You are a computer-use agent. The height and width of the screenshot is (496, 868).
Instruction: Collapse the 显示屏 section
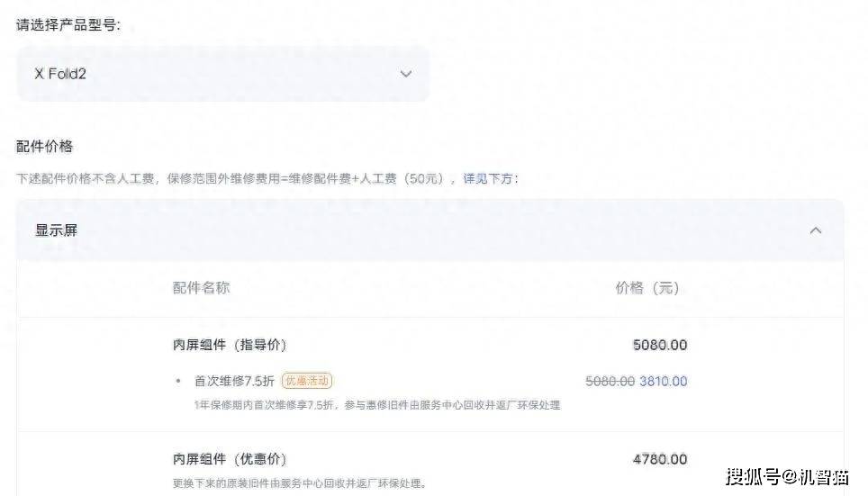(430, 230)
